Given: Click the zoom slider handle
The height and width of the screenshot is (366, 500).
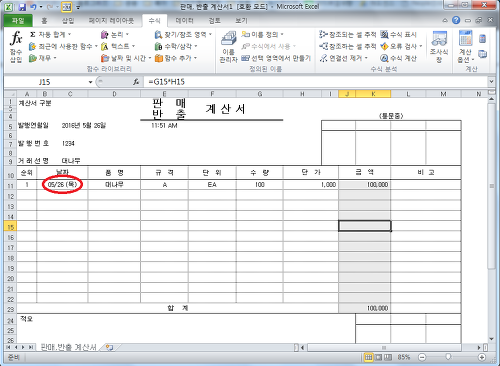Looking at the screenshot, I should pyautogui.click(x=448, y=357).
